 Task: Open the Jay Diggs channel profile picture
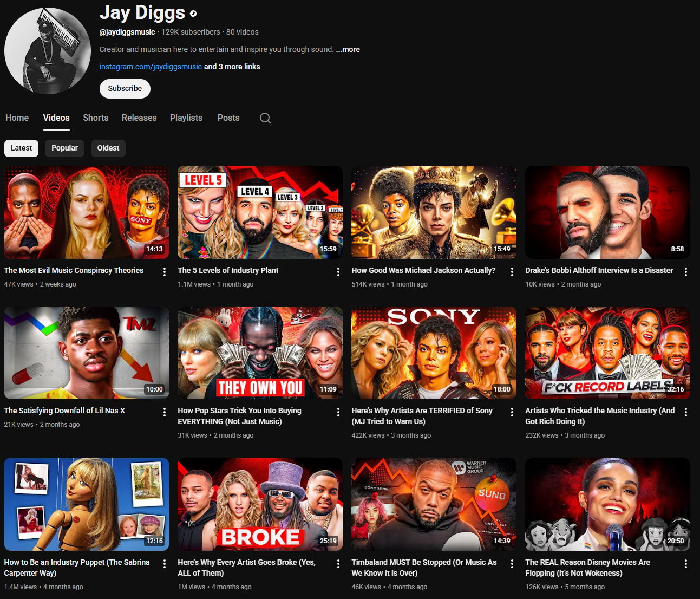(x=48, y=50)
